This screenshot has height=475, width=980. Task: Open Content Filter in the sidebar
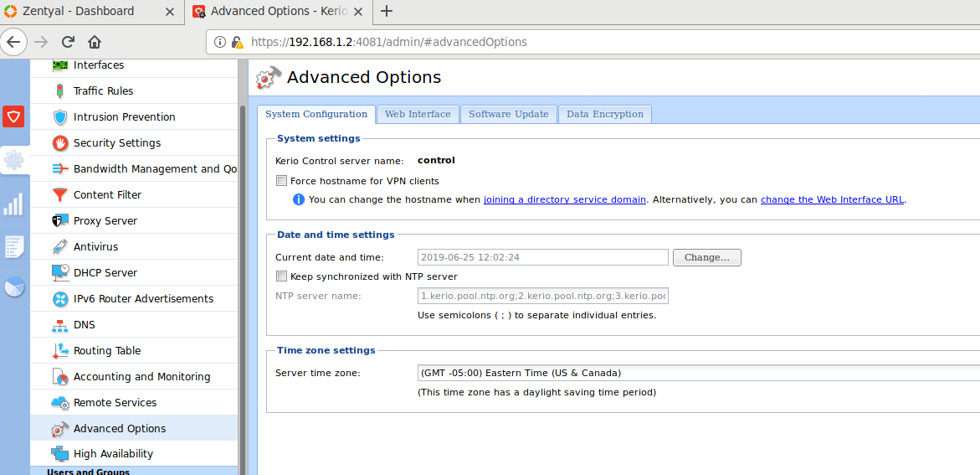(134, 194)
